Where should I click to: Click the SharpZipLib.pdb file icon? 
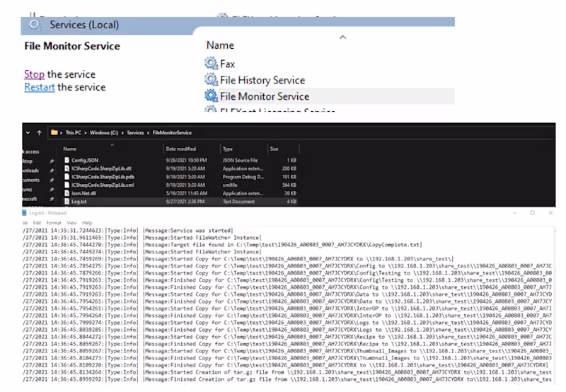[x=67, y=176]
